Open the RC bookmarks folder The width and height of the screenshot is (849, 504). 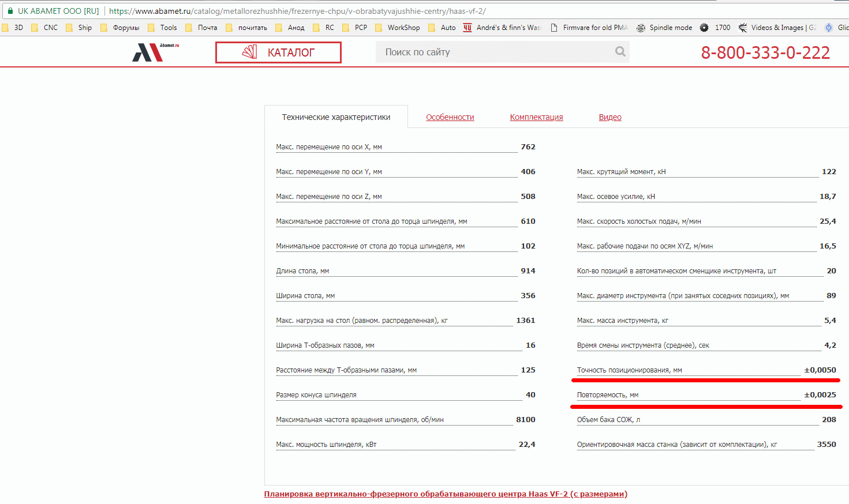tap(324, 28)
